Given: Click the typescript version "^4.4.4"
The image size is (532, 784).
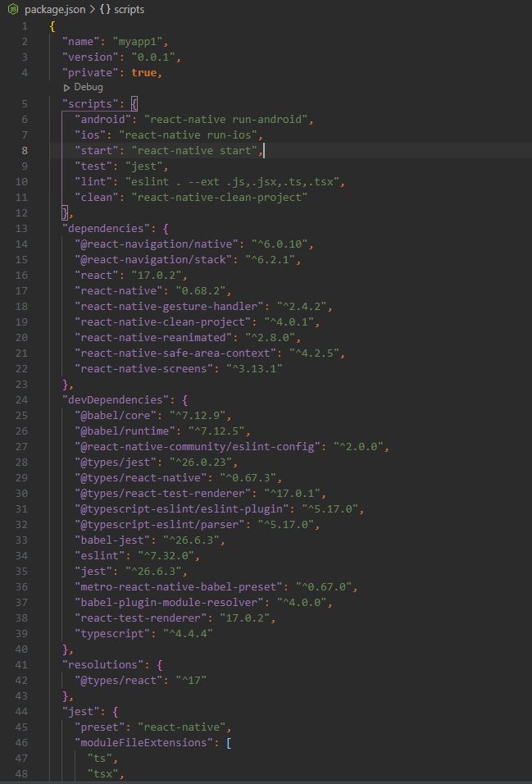Looking at the screenshot, I should pyautogui.click(x=188, y=633).
